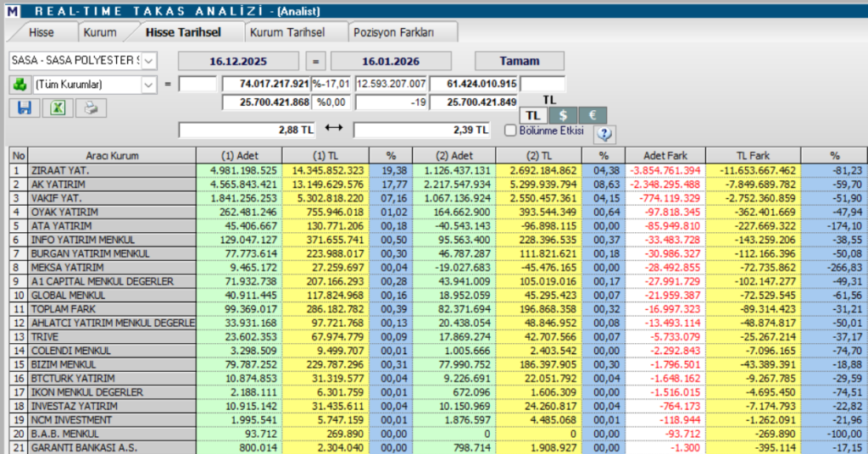868x454 pixels.
Task: Export table with the Excel icon
Action: pos(58,108)
